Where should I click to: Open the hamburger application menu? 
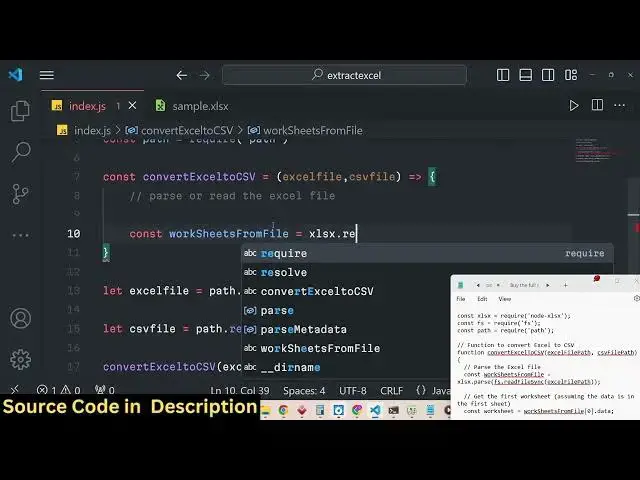point(47,75)
